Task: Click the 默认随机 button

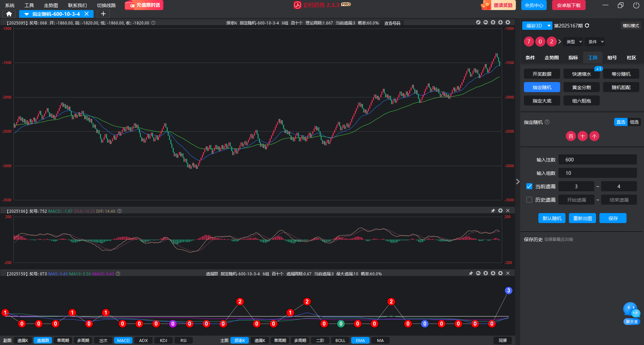Action: [552, 218]
